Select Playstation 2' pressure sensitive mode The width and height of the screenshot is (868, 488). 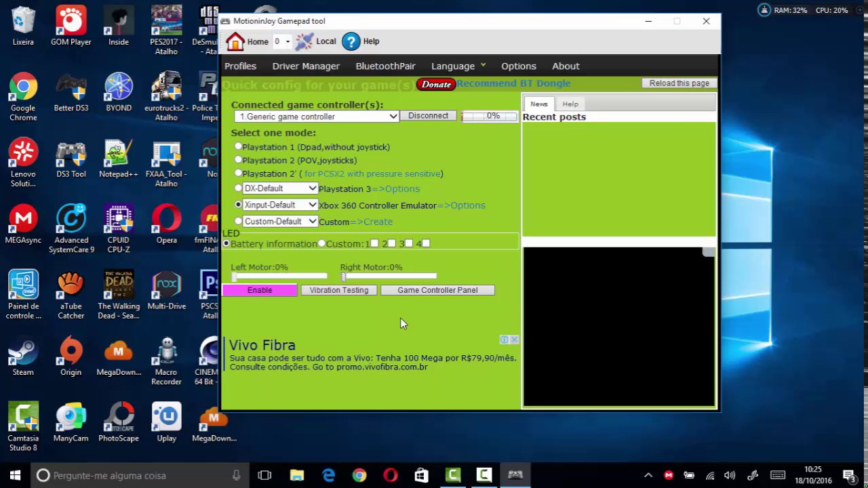238,174
